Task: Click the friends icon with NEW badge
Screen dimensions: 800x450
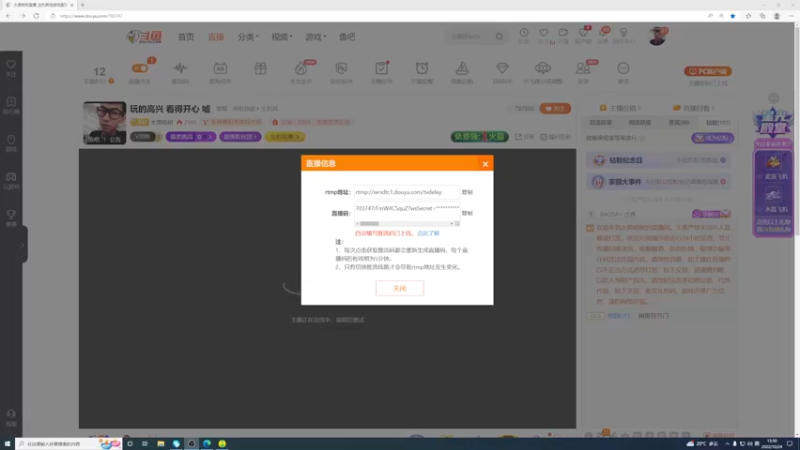Action: pyautogui.click(x=583, y=68)
